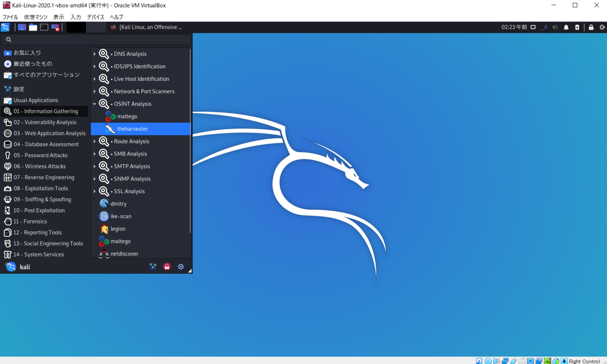Click the panel log out icon
Screen dimensions: 607x364
pos(602,27)
